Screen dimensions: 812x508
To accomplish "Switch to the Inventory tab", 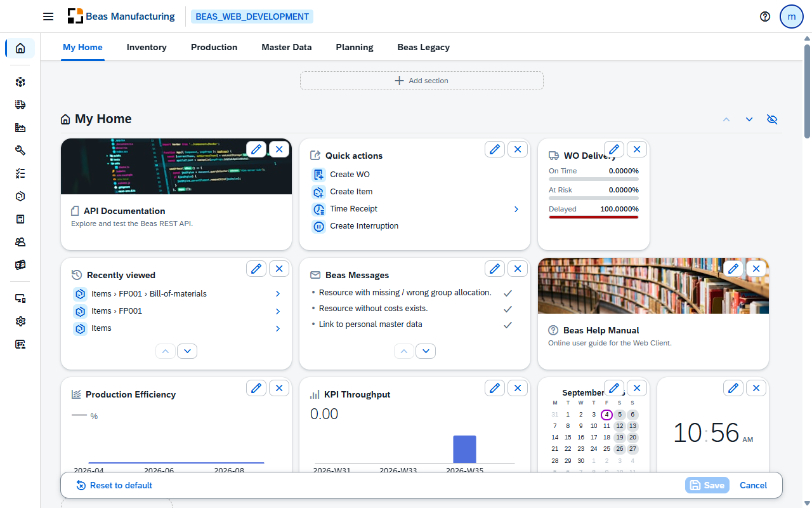I will click(147, 47).
